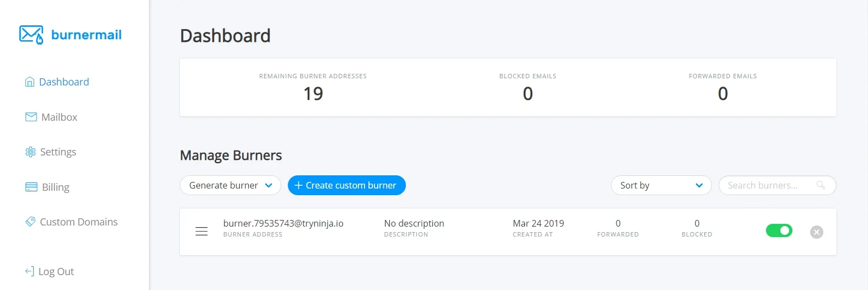Viewport: 868px width, 290px height.
Task: Click the Forwarded Emails count value
Action: (723, 94)
